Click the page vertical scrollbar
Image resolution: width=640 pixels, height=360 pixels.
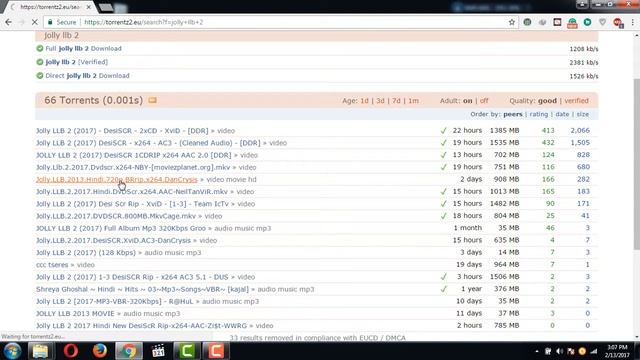pyautogui.click(x=636, y=163)
